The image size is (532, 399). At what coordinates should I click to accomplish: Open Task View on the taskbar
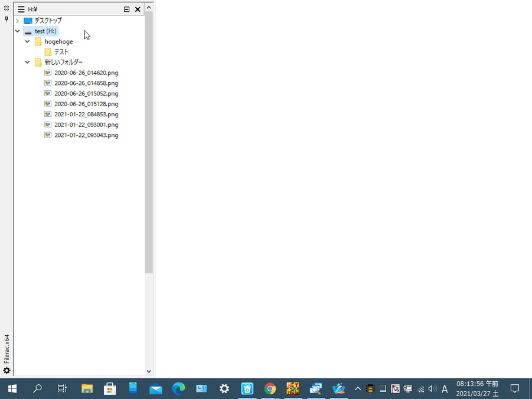(x=62, y=388)
